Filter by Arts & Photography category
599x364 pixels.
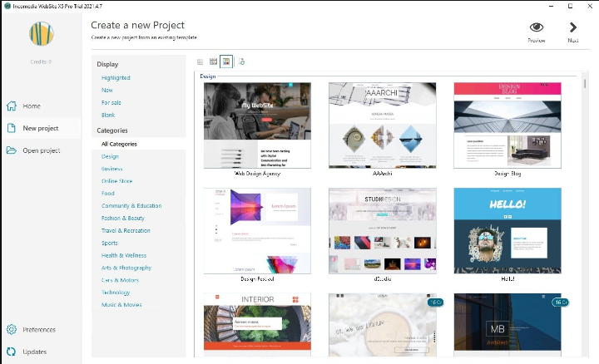(126, 268)
